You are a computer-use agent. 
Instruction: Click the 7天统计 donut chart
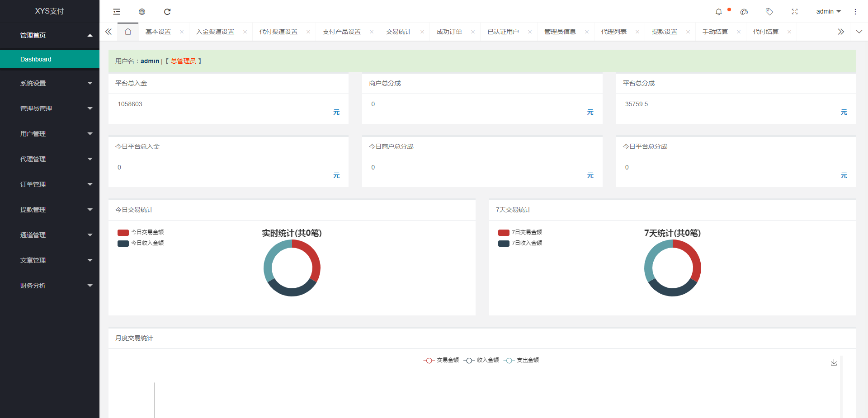(x=673, y=268)
